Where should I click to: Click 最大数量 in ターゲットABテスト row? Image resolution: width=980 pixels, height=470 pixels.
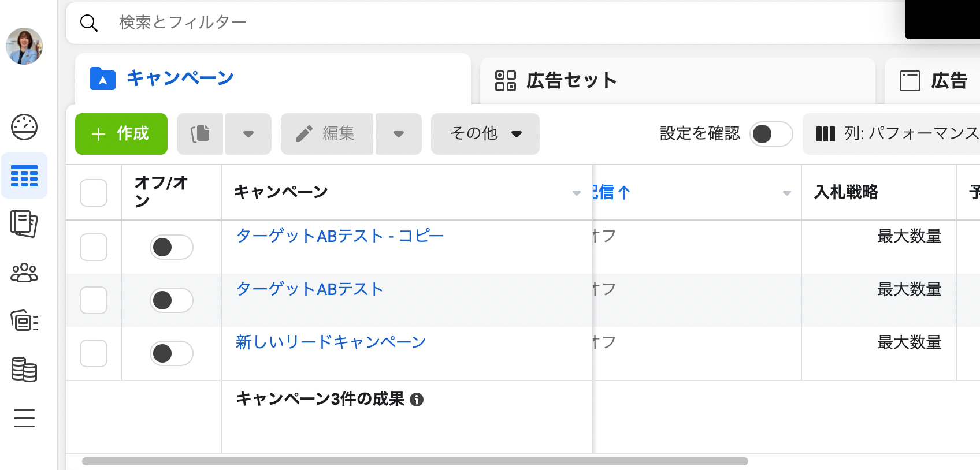click(x=910, y=289)
